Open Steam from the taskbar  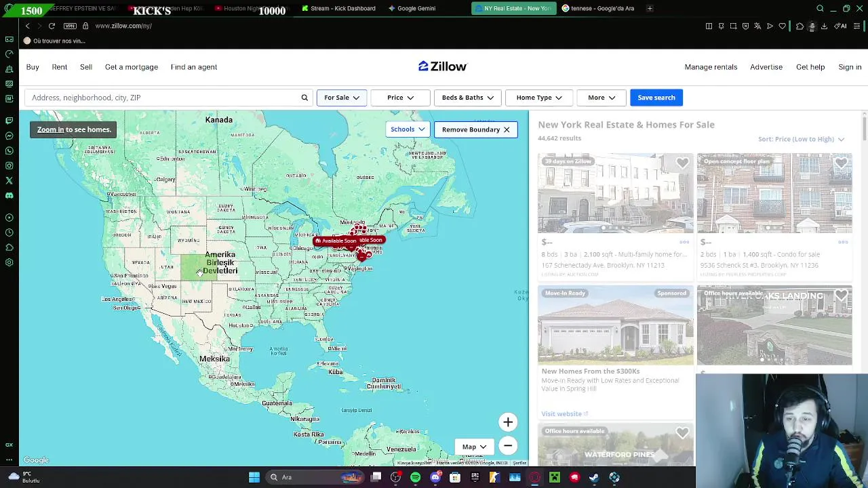pos(594,477)
